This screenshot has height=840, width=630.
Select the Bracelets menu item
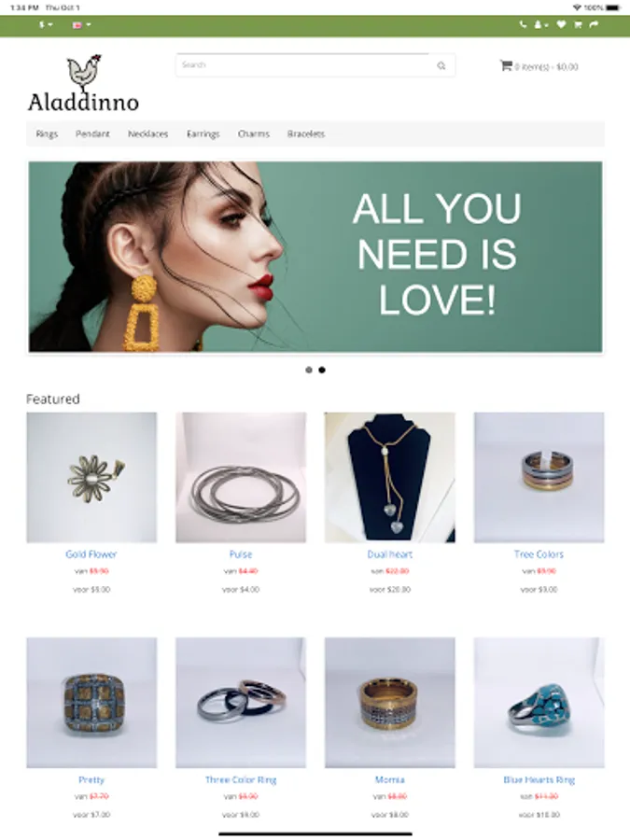306,133
